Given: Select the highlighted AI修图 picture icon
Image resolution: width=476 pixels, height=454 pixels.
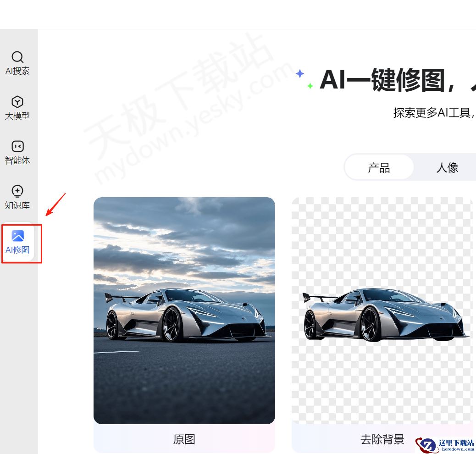Looking at the screenshot, I should (x=17, y=236).
